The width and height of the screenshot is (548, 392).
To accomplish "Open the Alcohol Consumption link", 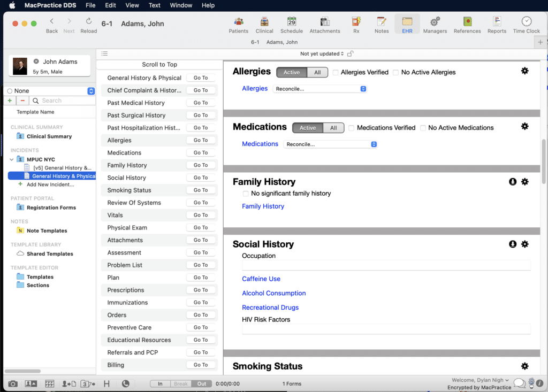I will (273, 293).
